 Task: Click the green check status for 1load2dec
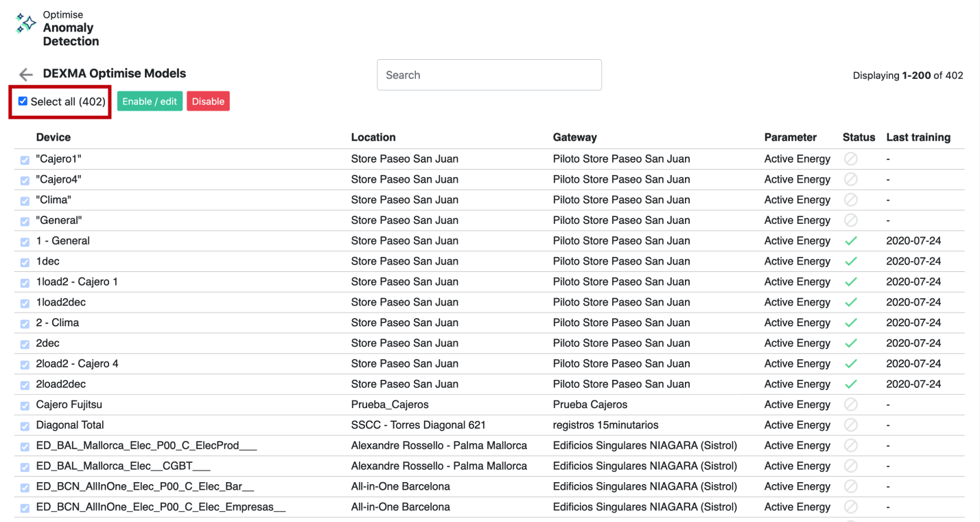850,302
